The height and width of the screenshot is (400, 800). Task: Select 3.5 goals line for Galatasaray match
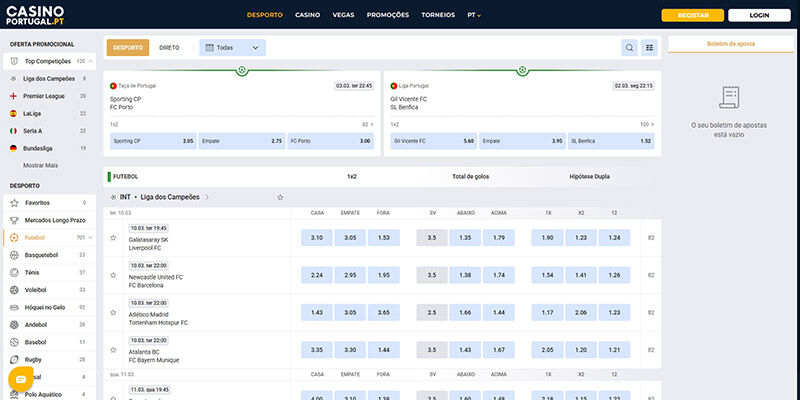point(432,238)
